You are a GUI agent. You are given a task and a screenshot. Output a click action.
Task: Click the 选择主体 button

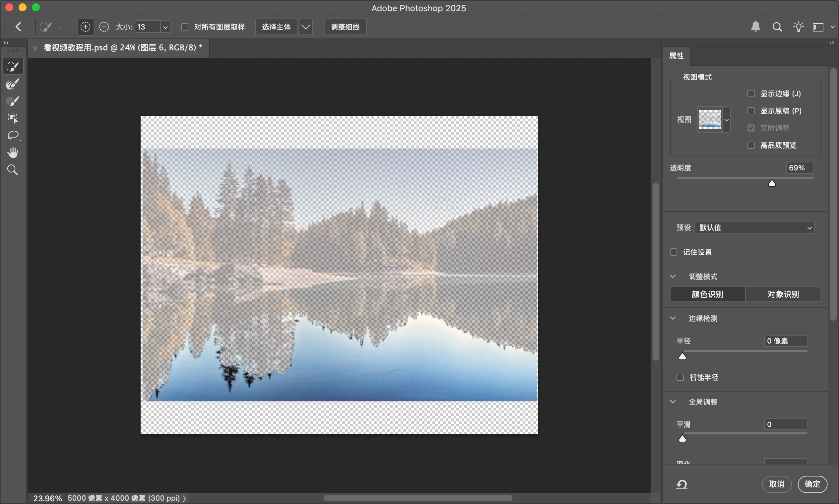pos(276,27)
